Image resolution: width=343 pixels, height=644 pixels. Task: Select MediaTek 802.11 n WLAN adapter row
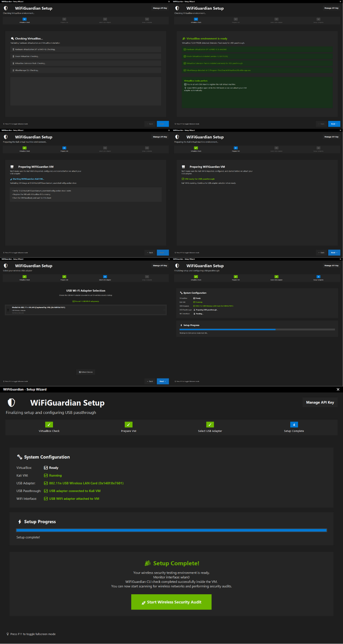(86, 310)
